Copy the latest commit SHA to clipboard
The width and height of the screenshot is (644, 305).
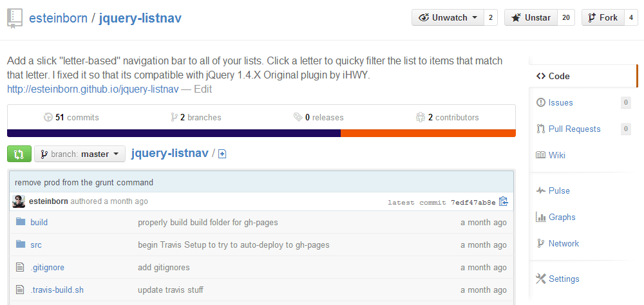click(504, 201)
